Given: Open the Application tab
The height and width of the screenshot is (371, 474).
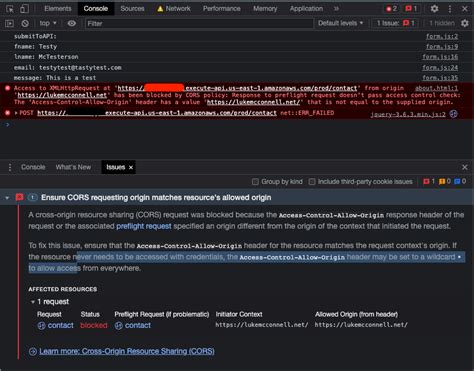Looking at the screenshot, I should pos(306,9).
